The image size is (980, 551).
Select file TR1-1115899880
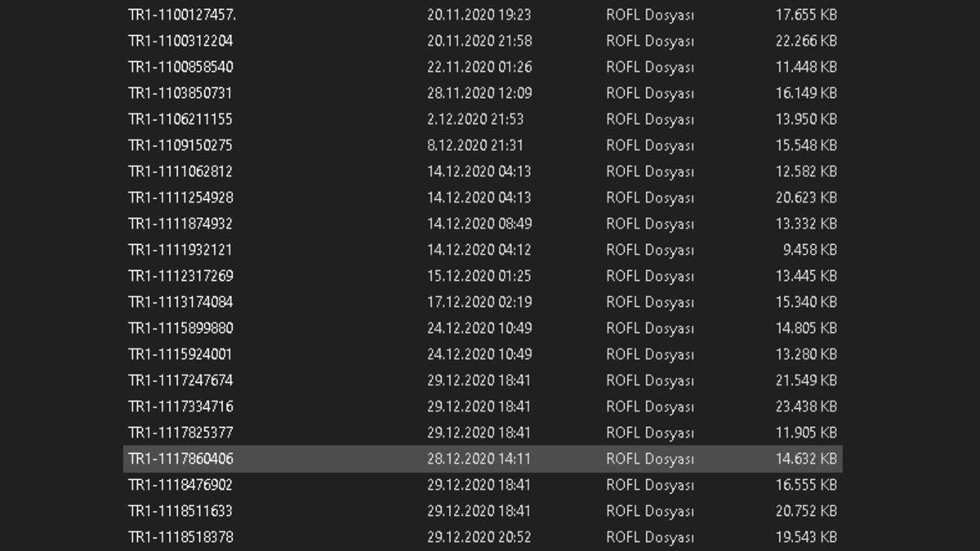click(x=482, y=328)
